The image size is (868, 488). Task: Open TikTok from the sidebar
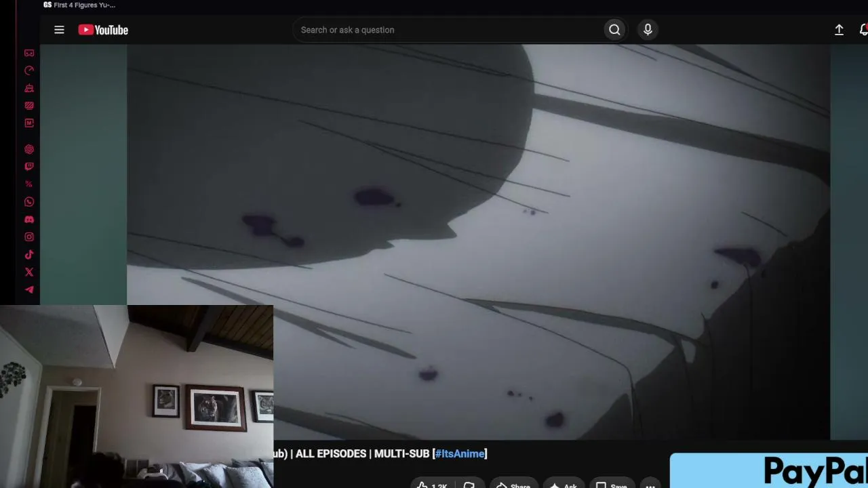click(29, 255)
